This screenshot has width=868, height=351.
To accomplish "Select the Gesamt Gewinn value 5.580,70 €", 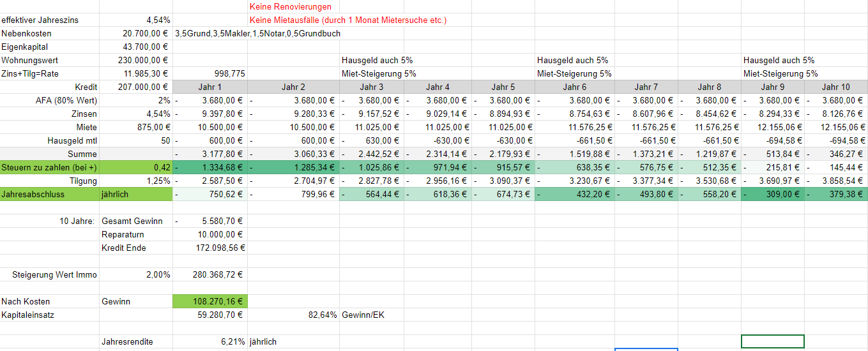I will tap(222, 221).
